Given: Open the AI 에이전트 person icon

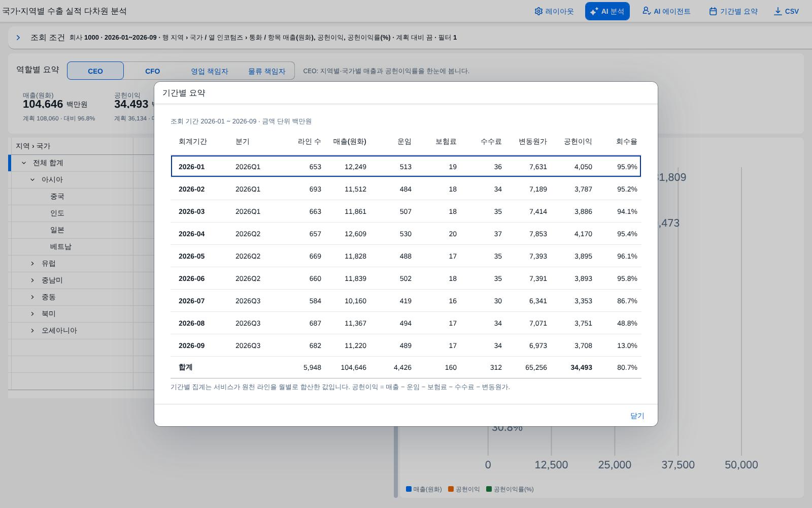Looking at the screenshot, I should point(666,11).
